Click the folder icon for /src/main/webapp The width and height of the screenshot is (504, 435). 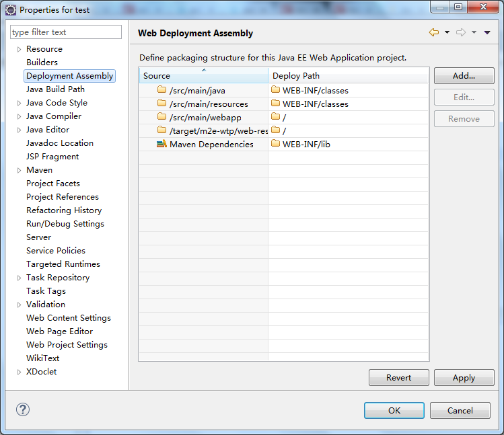click(161, 116)
